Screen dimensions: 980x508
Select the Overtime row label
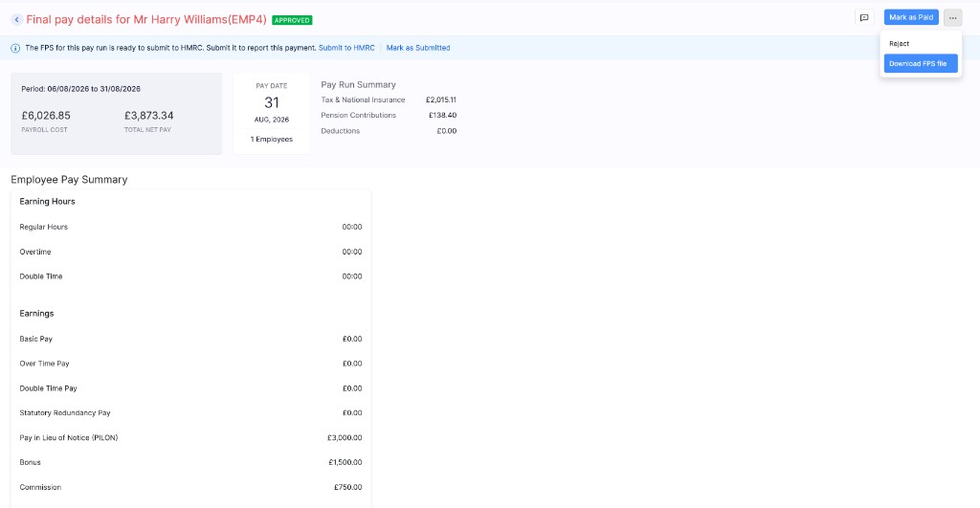click(x=35, y=252)
